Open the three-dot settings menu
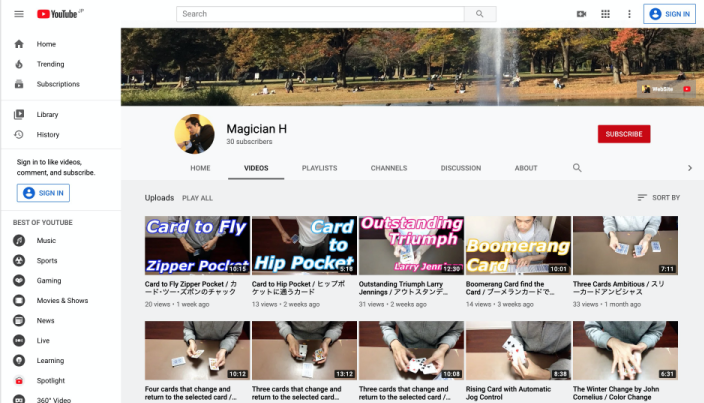 pyautogui.click(x=629, y=14)
